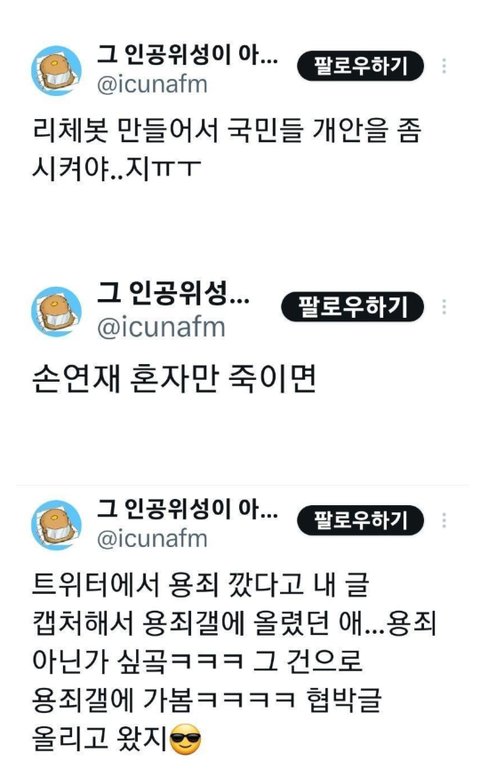The width and height of the screenshot is (480, 776).
Task: Open the truncated name '그 인공위성…' on the second tweet
Action: click(173, 293)
